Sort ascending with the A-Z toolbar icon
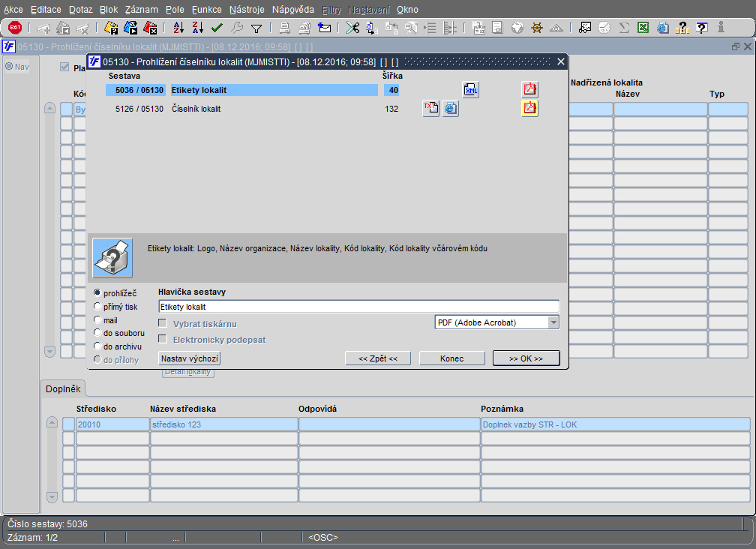The height and width of the screenshot is (549, 756). (x=178, y=28)
